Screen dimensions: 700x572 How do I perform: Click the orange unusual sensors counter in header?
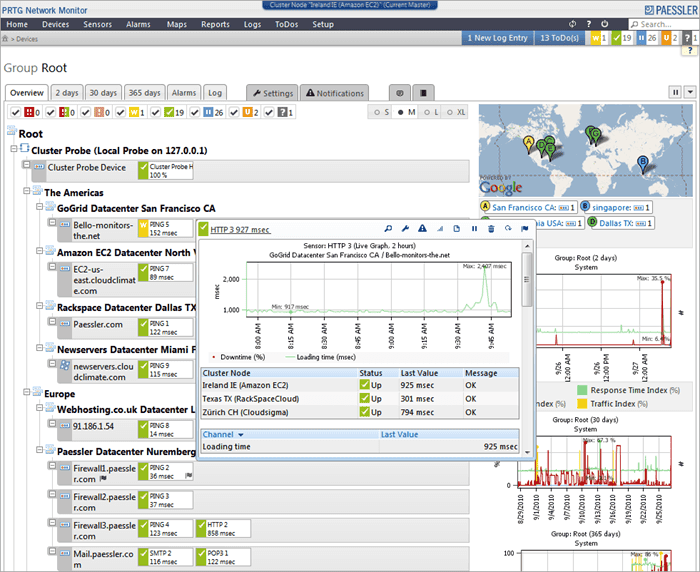click(x=670, y=38)
